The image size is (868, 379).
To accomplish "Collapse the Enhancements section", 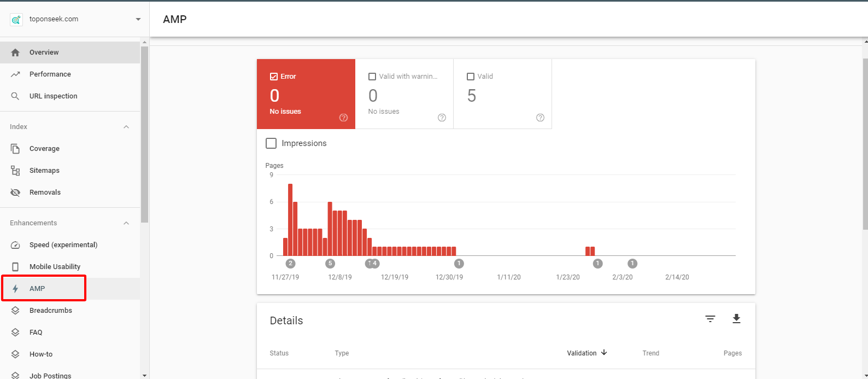I will (126, 223).
